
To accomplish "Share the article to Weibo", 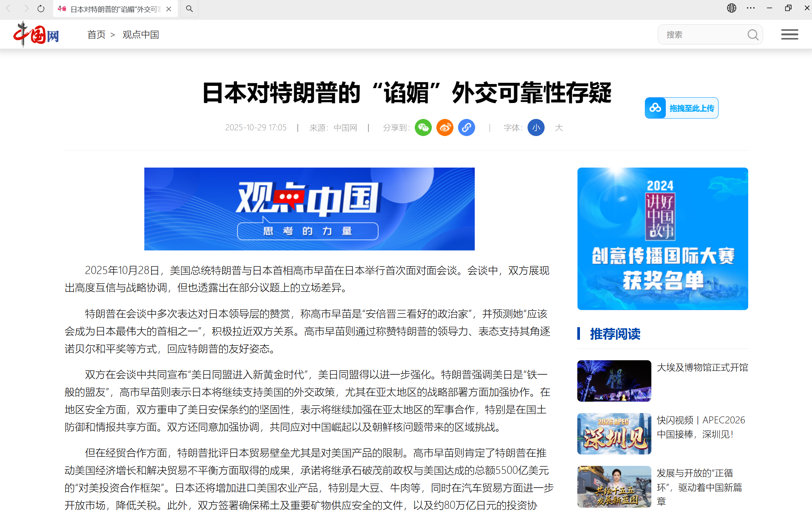I will 444,128.
